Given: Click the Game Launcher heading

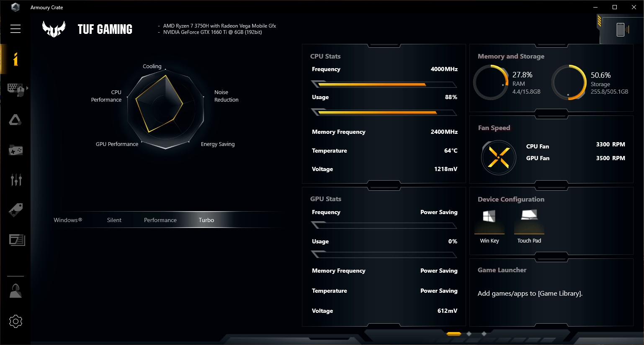Looking at the screenshot, I should click(502, 270).
